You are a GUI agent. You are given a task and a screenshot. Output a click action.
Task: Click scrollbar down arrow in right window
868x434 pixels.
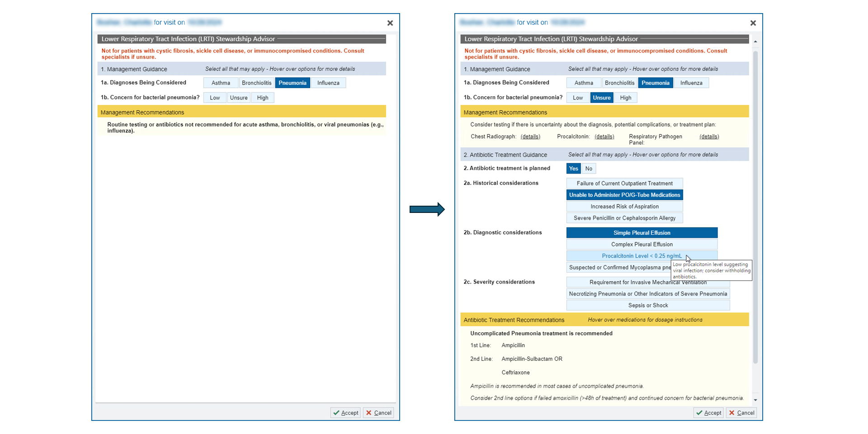tap(755, 400)
